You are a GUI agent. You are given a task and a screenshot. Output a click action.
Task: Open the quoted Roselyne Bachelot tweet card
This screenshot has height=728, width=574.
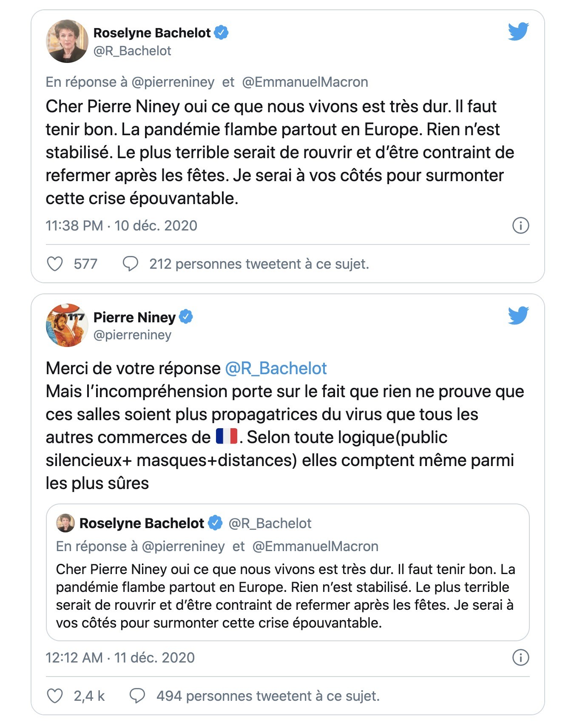point(288,572)
